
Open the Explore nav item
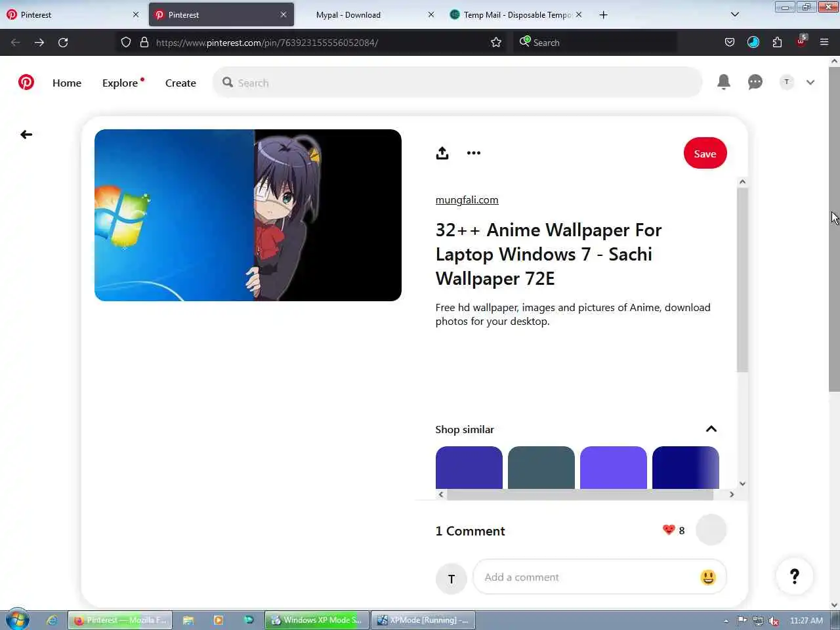click(x=121, y=83)
